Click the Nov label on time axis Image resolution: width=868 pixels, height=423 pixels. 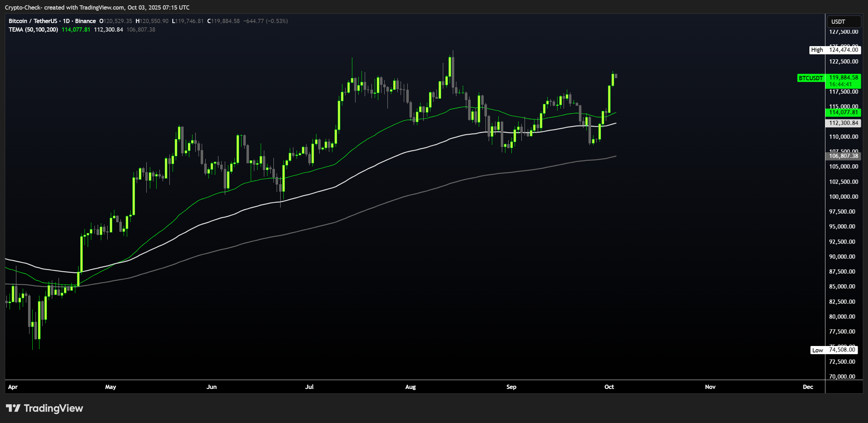710,387
